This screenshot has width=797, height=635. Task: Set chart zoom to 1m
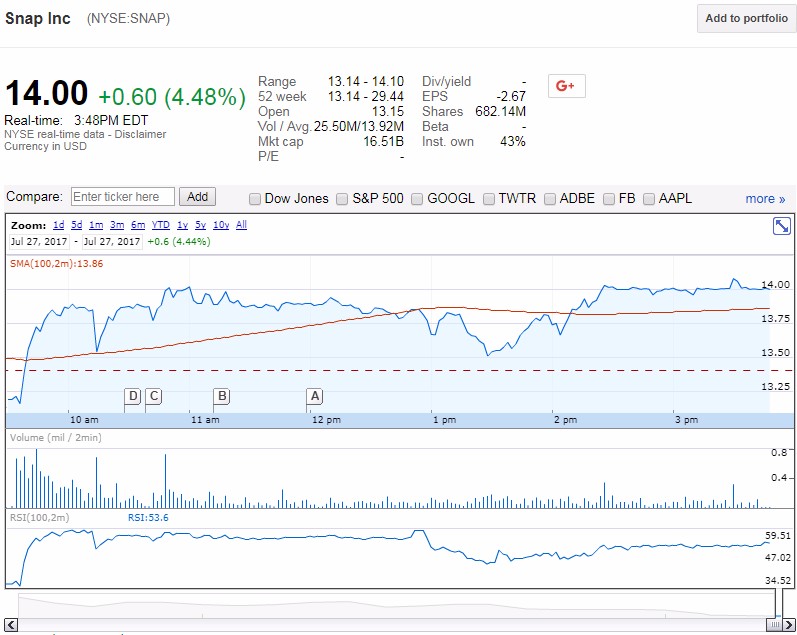[96, 225]
